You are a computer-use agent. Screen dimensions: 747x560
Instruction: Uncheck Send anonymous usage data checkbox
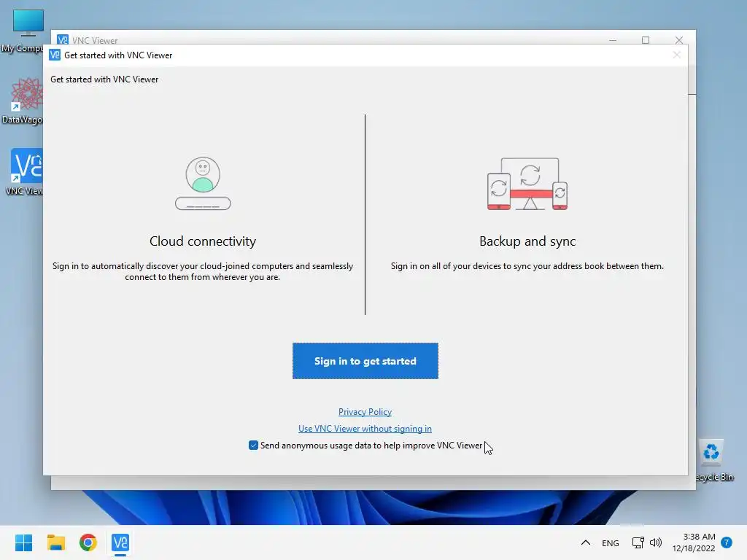click(x=253, y=446)
